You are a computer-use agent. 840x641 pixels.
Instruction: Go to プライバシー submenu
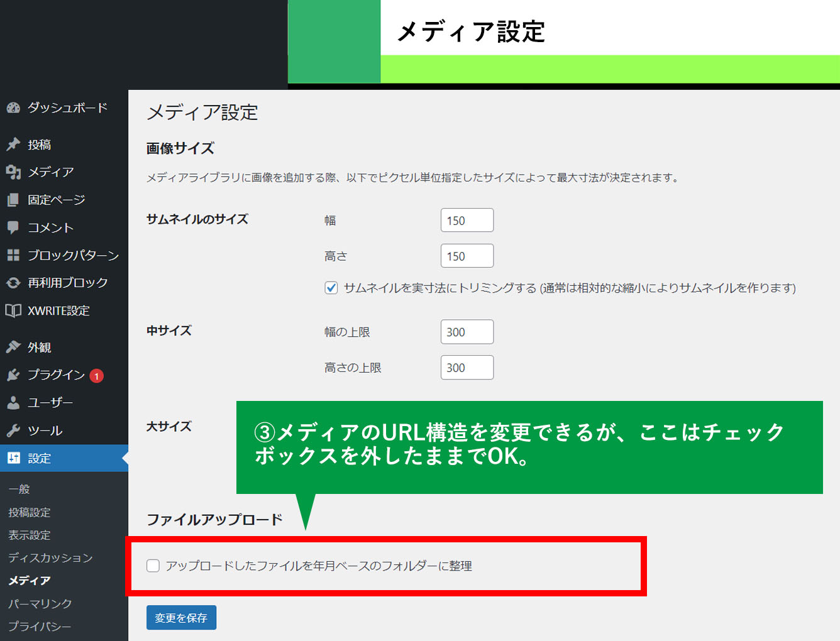click(x=40, y=626)
